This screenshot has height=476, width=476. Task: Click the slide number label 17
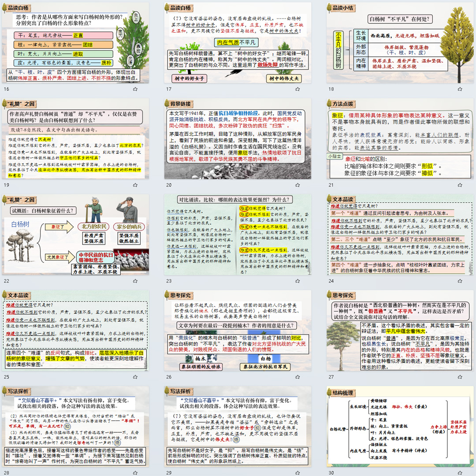(x=169, y=89)
